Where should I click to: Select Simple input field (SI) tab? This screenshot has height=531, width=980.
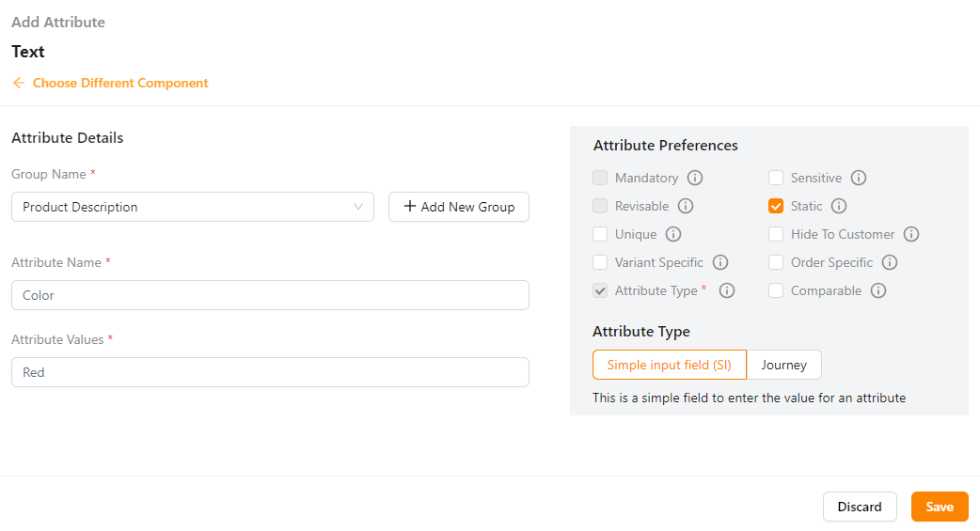pyautogui.click(x=669, y=365)
